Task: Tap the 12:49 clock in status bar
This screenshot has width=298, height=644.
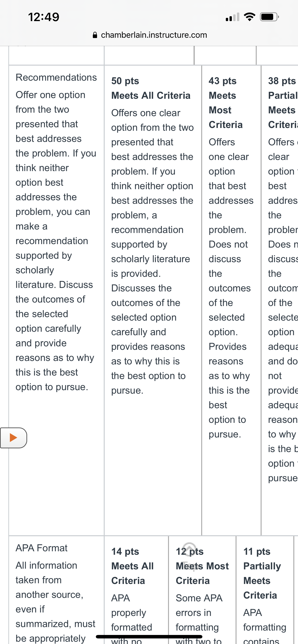Action: [x=44, y=17]
